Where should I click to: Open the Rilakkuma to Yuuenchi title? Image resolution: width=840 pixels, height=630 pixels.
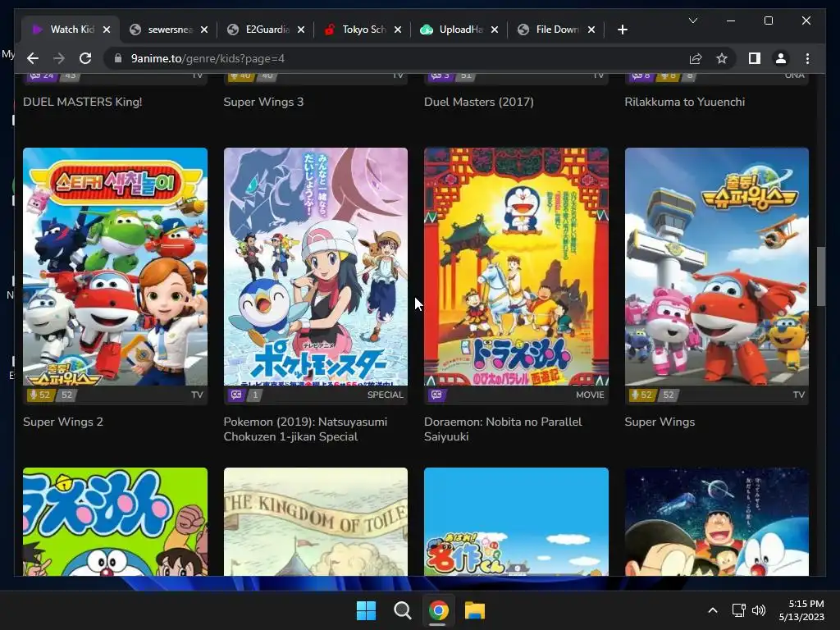coord(685,102)
